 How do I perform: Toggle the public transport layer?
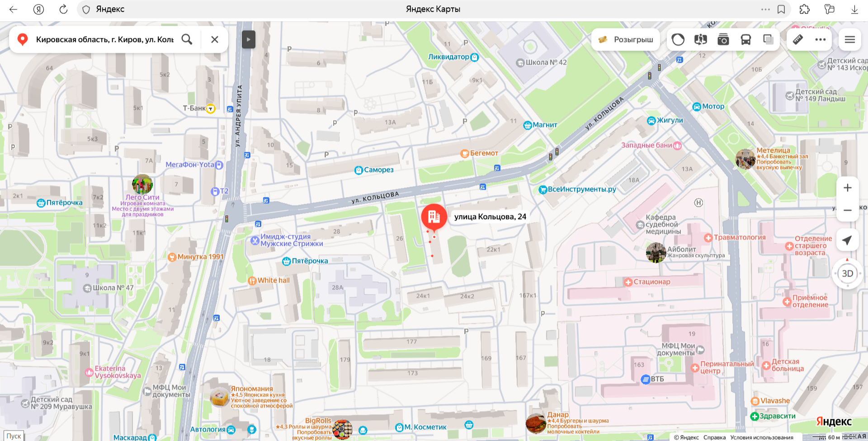click(746, 40)
